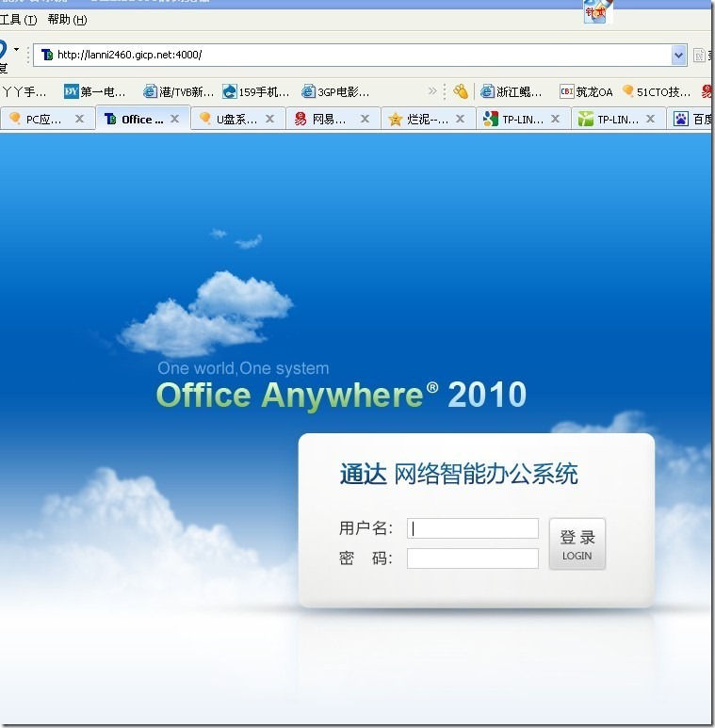Click the 51CTO bookmark orange icon
This screenshot has height=728, width=715.
[x=628, y=91]
